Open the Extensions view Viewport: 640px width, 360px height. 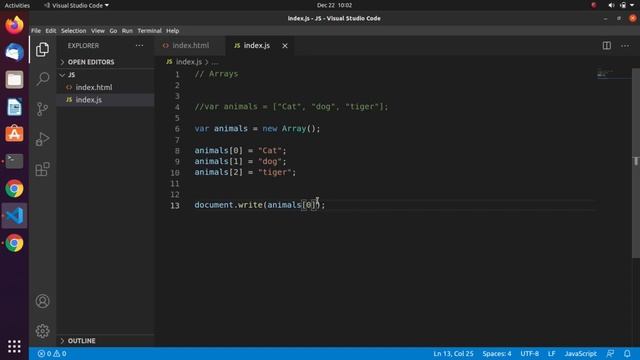(x=42, y=169)
